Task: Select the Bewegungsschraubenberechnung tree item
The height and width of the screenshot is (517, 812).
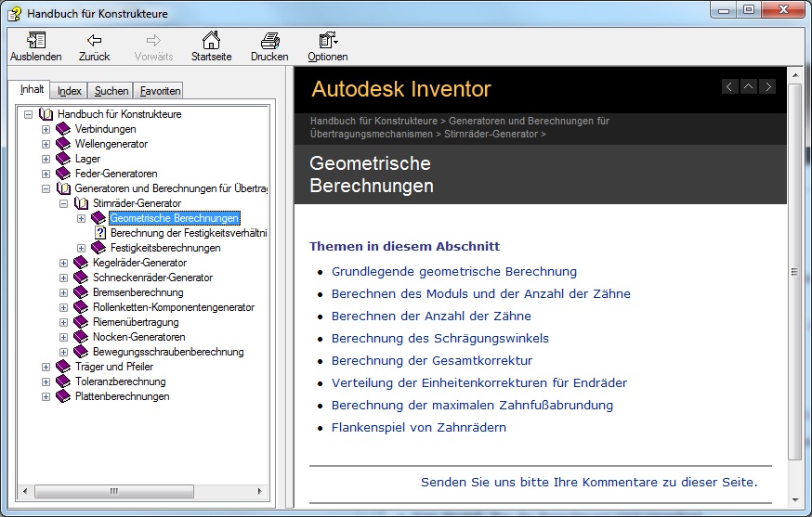Action: (168, 352)
